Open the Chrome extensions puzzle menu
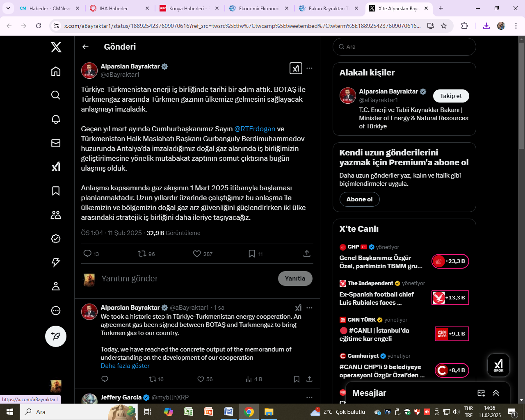 pyautogui.click(x=464, y=26)
